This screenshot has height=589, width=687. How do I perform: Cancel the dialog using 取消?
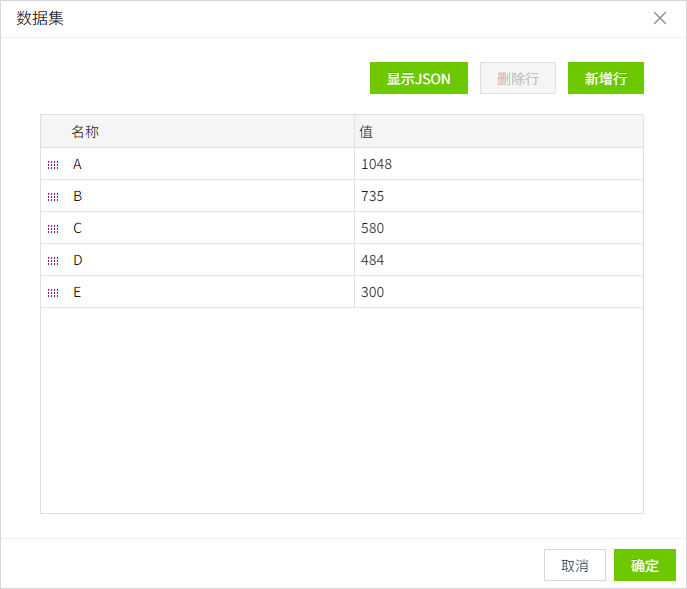tap(575, 565)
